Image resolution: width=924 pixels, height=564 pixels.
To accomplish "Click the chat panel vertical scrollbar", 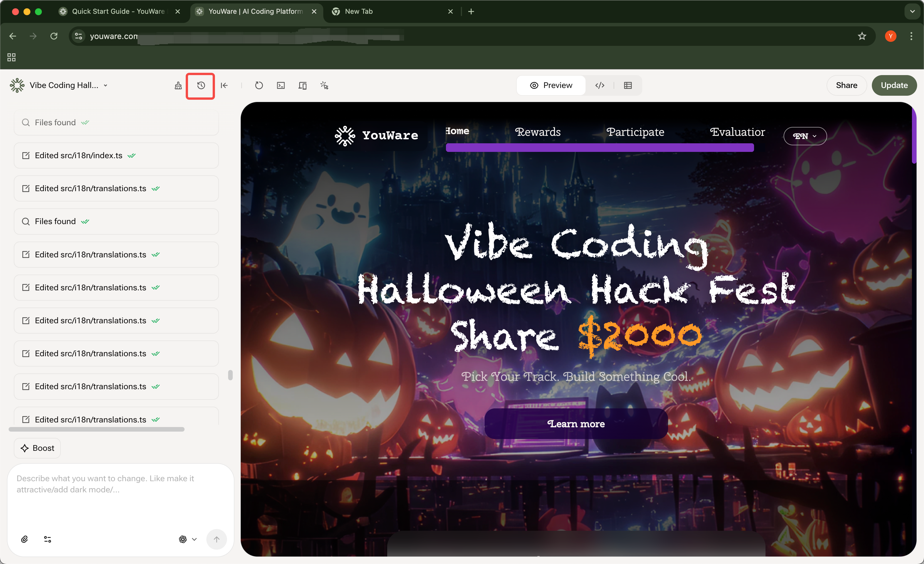I will (230, 375).
